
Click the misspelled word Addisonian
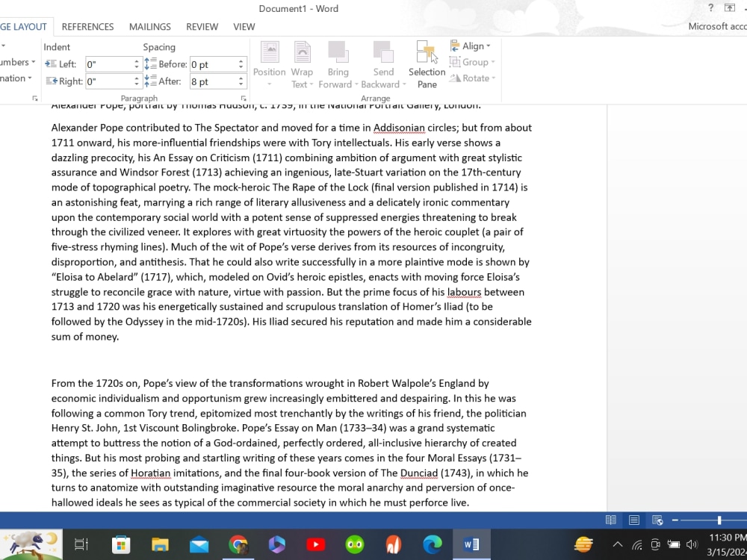click(x=399, y=128)
